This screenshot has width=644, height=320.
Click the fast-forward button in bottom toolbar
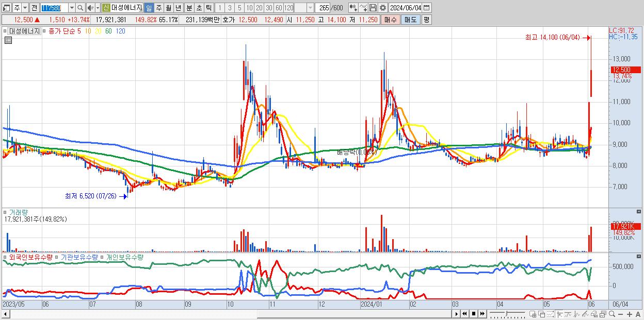(x=482, y=314)
